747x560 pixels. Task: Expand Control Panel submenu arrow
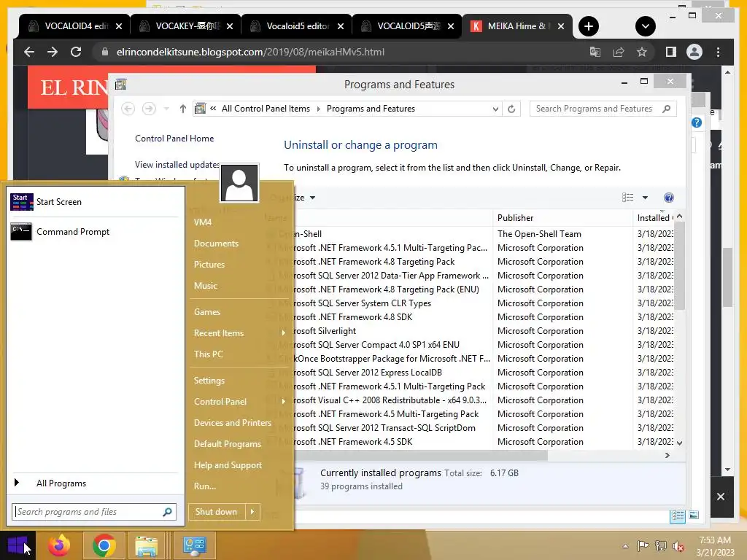[x=284, y=402]
